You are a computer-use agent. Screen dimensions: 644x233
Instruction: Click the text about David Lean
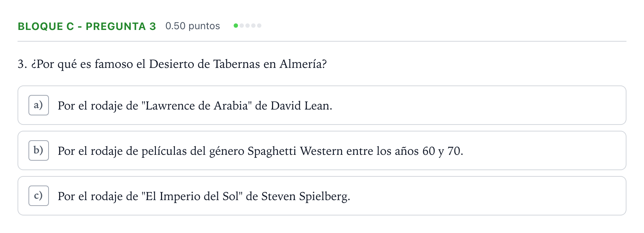coord(195,106)
